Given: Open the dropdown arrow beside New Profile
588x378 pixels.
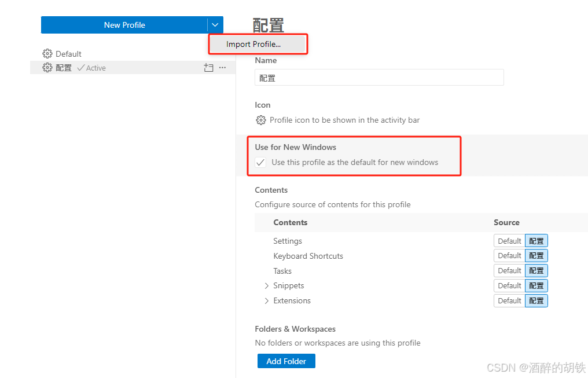Looking at the screenshot, I should tap(215, 25).
